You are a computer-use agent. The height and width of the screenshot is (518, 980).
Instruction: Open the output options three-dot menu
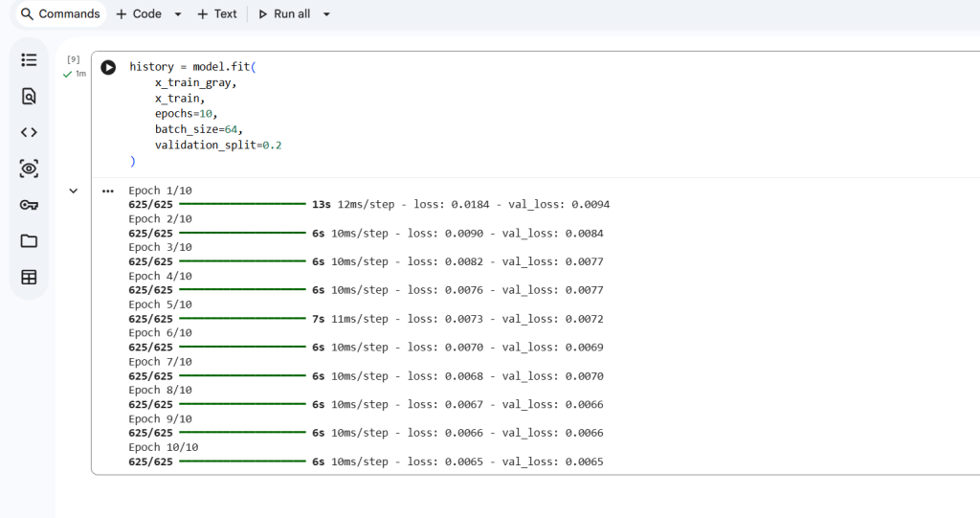(108, 191)
